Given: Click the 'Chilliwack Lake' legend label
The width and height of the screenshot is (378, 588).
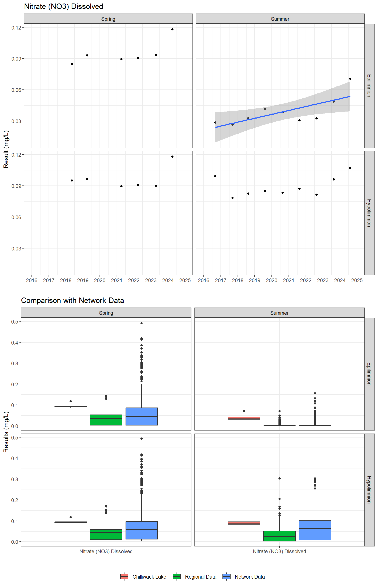Looking at the screenshot, I should [x=149, y=577].
